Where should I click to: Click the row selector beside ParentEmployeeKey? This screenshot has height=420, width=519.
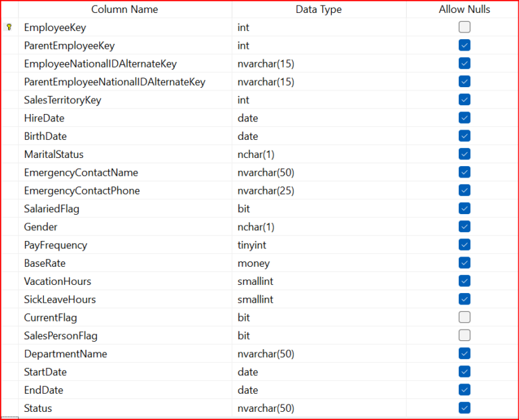10,45
